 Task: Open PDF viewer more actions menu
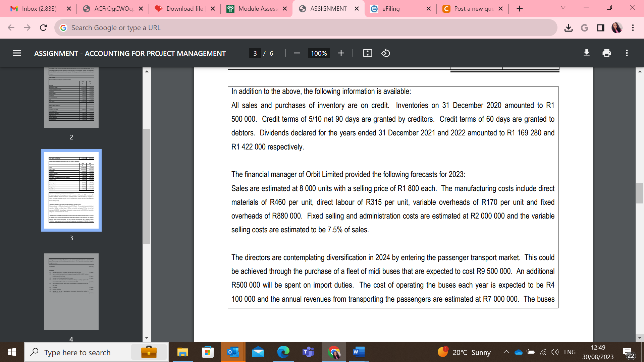click(627, 53)
